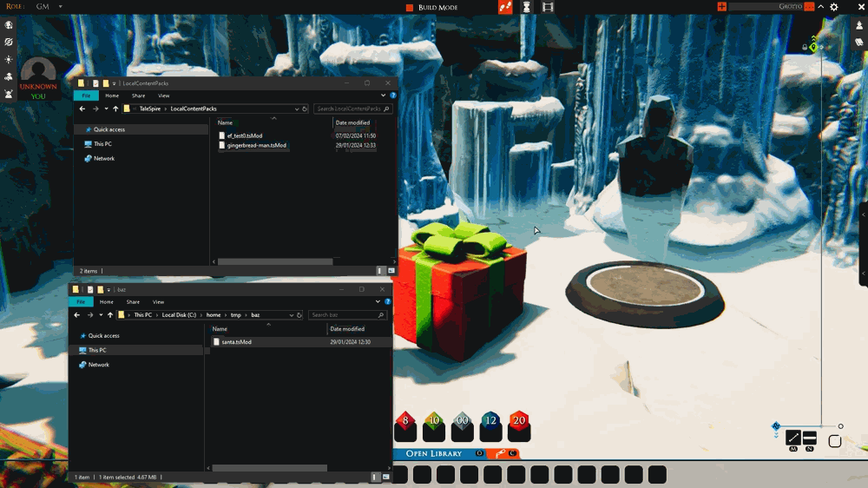Viewport: 868px width, 488px height.
Task: Select the footsteps movement mode icon
Action: [x=505, y=7]
